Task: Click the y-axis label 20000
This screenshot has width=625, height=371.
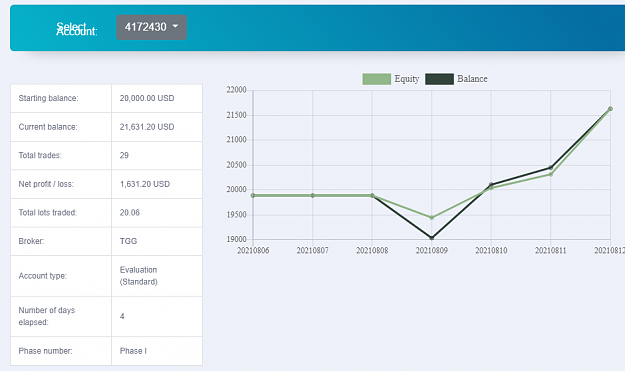Action: click(x=236, y=190)
